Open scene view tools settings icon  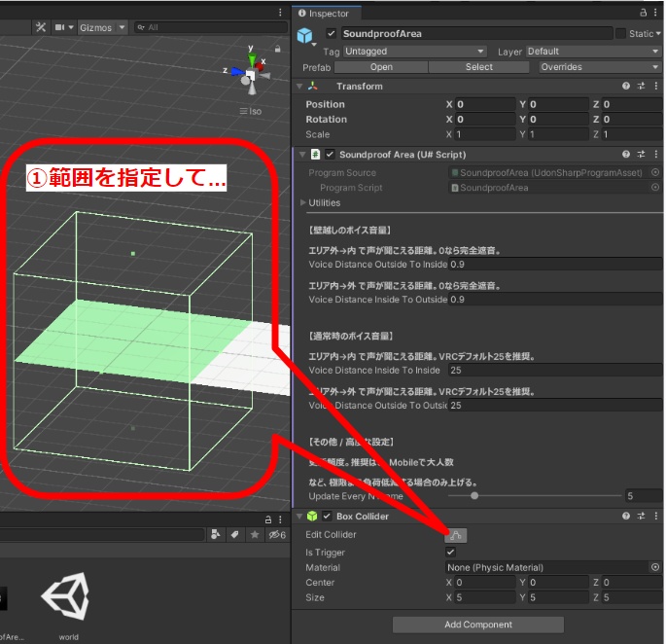[x=41, y=27]
